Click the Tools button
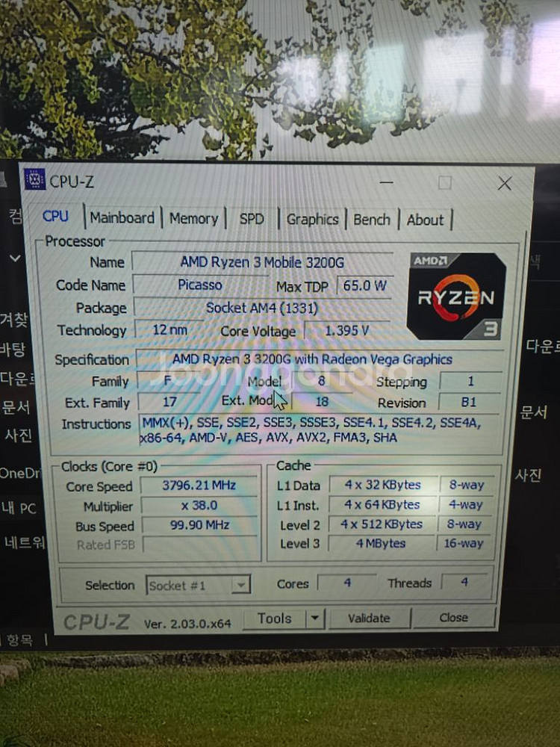 pyautogui.click(x=274, y=619)
